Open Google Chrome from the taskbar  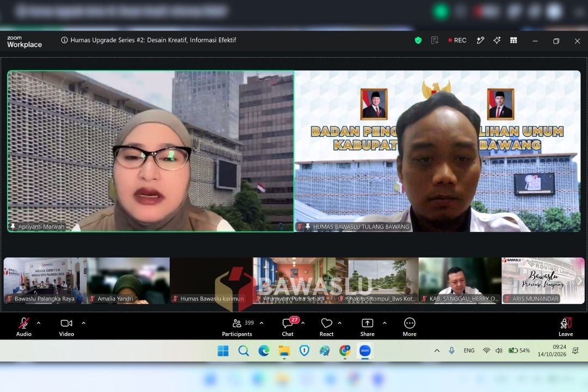(345, 351)
